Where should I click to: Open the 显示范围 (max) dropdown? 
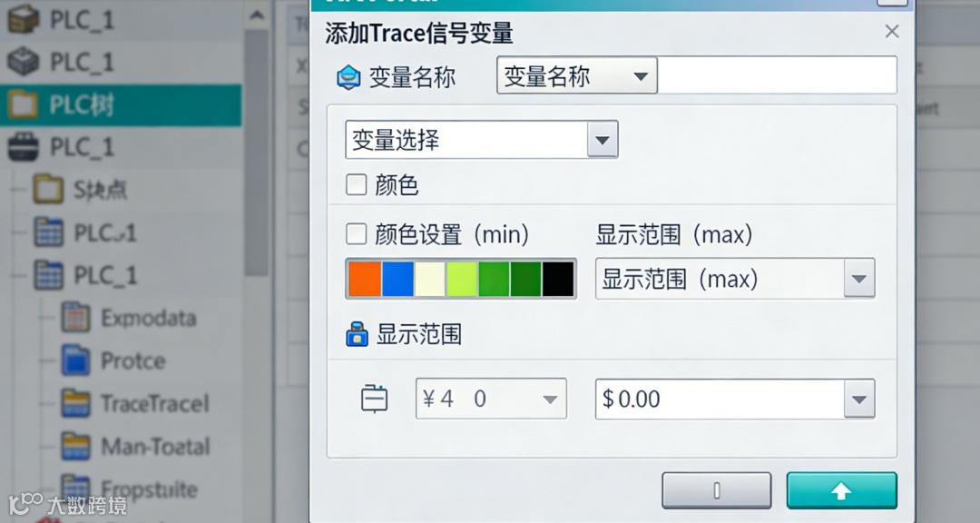(735, 279)
